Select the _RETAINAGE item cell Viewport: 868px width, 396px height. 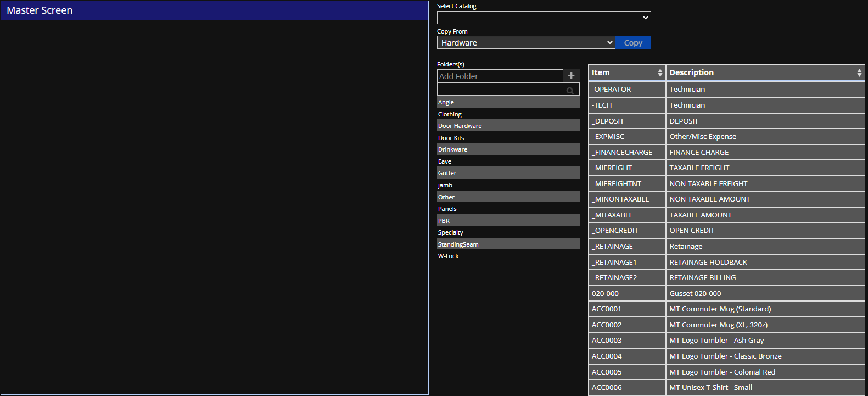click(627, 246)
